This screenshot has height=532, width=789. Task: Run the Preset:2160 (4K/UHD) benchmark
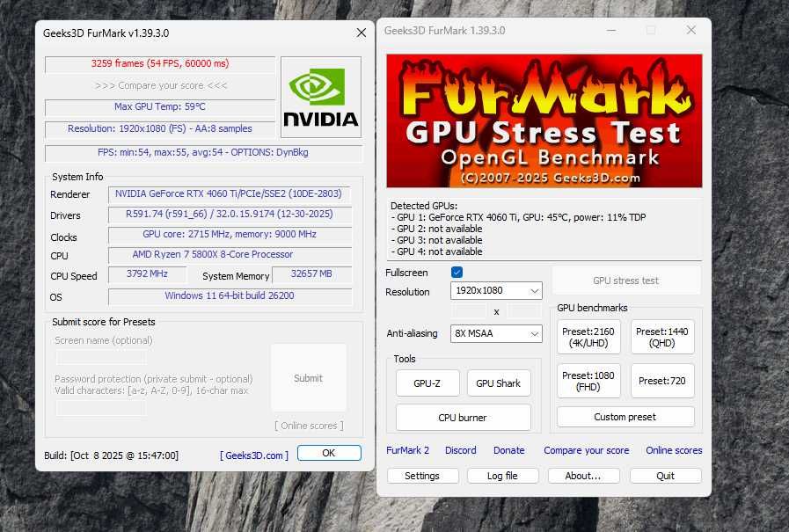[588, 338]
